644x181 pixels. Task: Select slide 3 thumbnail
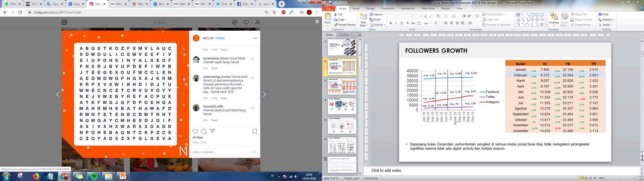click(342, 87)
